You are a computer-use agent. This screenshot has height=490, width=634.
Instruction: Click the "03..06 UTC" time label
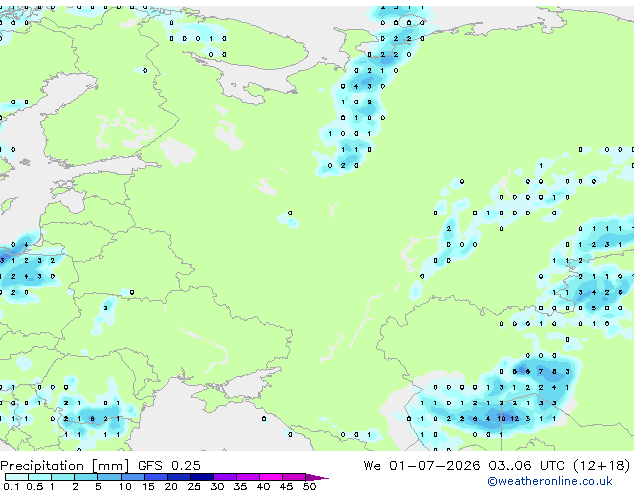click(x=526, y=465)
